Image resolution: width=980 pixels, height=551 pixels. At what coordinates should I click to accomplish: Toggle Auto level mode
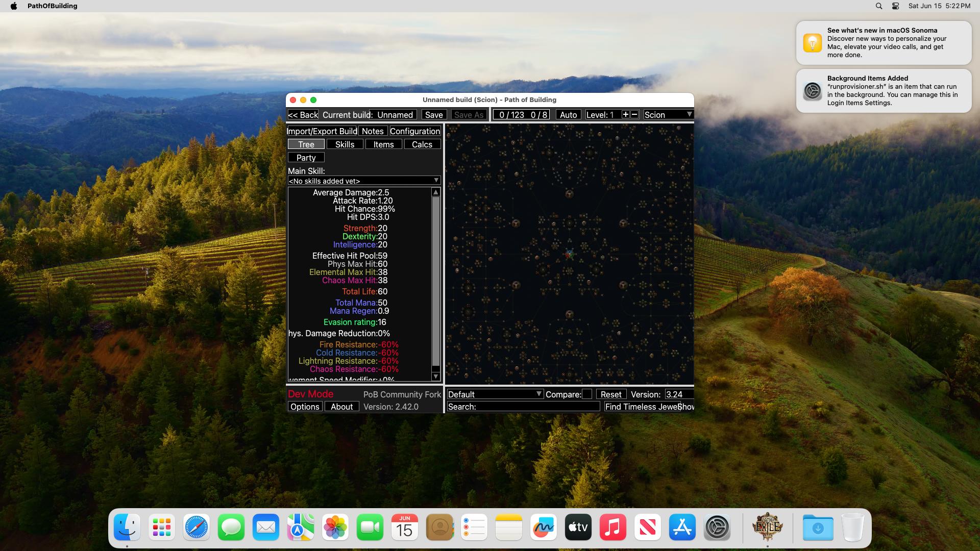tap(568, 114)
